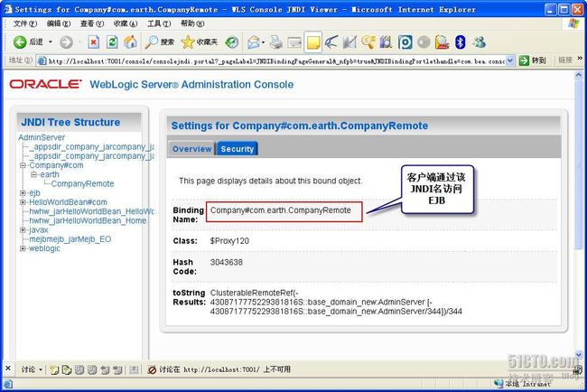The width and height of the screenshot is (587, 392).
Task: Open the Back button history dropdown arrow
Action: click(51, 42)
